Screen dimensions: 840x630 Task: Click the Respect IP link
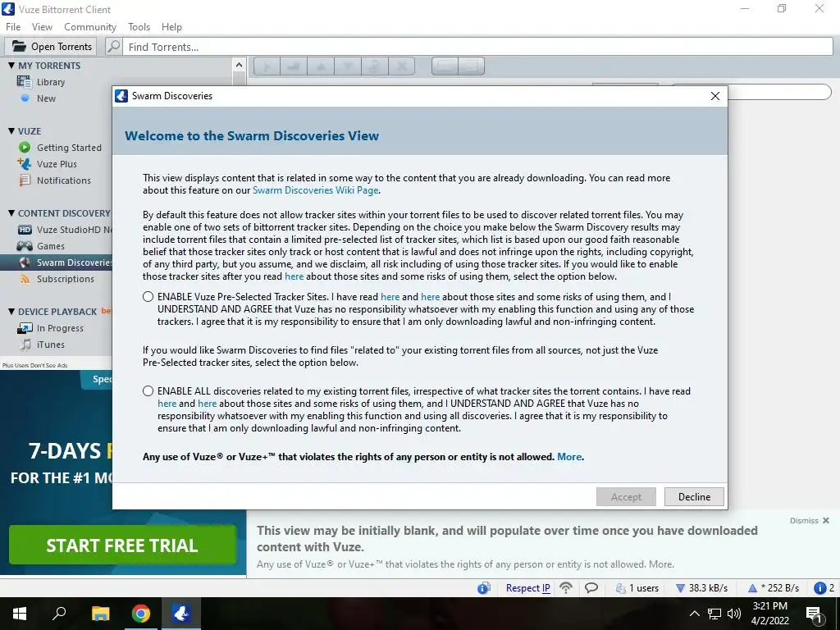[528, 587]
